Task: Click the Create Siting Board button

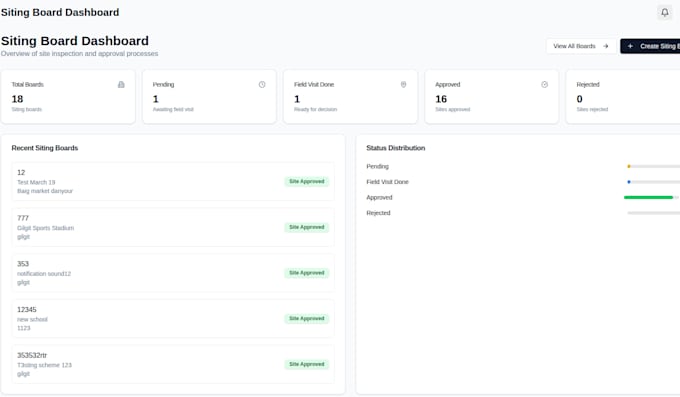Action: (x=650, y=46)
